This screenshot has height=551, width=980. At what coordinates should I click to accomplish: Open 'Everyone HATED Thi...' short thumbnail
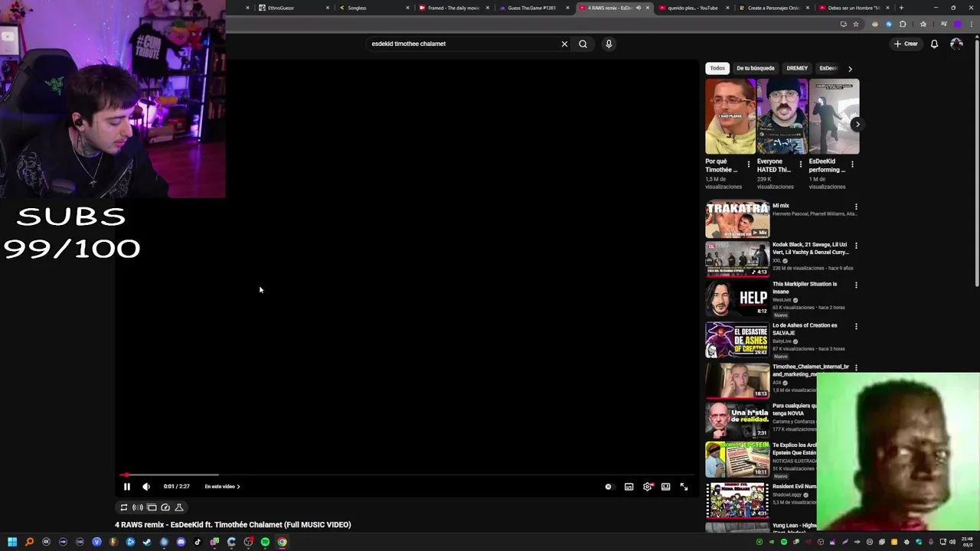[x=782, y=116]
